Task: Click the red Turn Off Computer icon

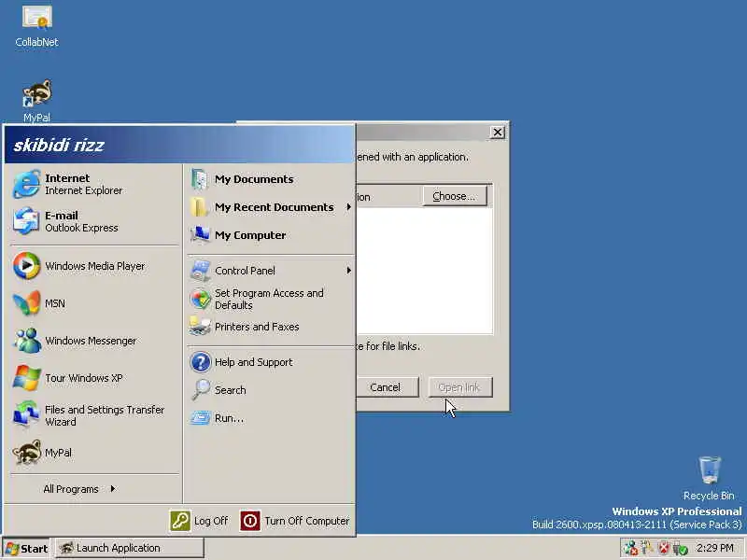Action: [x=250, y=521]
